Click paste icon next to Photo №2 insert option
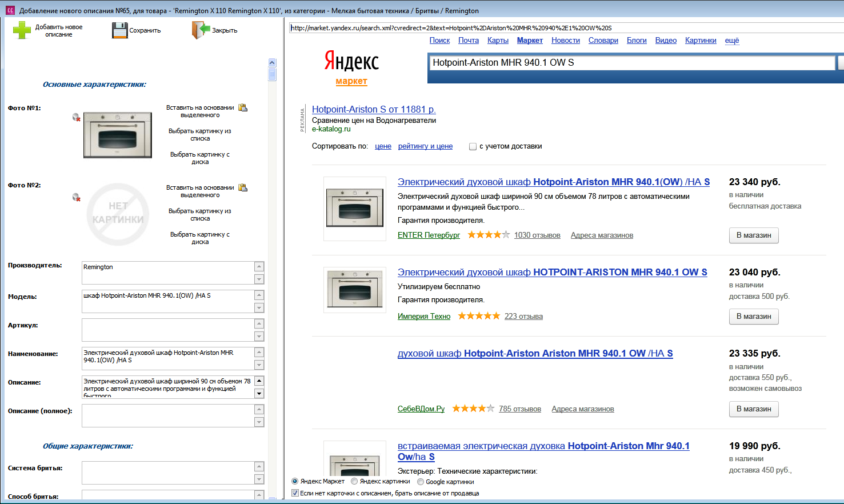 pyautogui.click(x=243, y=187)
